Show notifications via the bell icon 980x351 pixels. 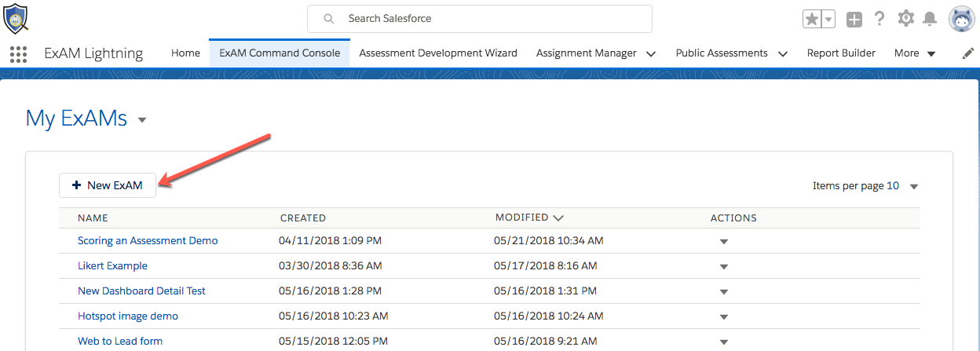click(930, 19)
